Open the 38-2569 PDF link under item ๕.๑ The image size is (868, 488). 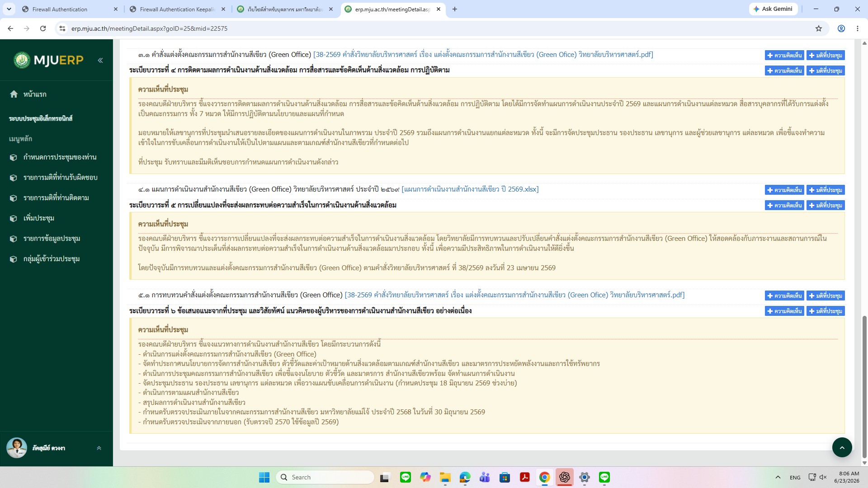(514, 295)
